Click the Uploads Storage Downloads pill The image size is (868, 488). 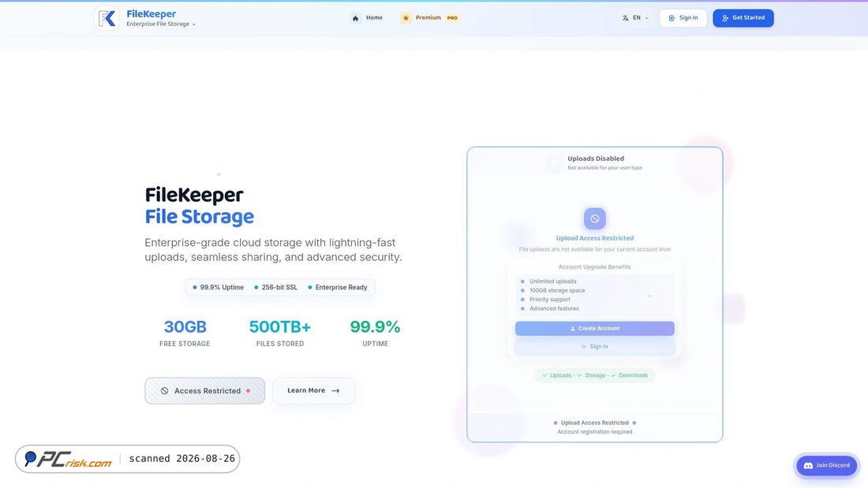pyautogui.click(x=594, y=375)
